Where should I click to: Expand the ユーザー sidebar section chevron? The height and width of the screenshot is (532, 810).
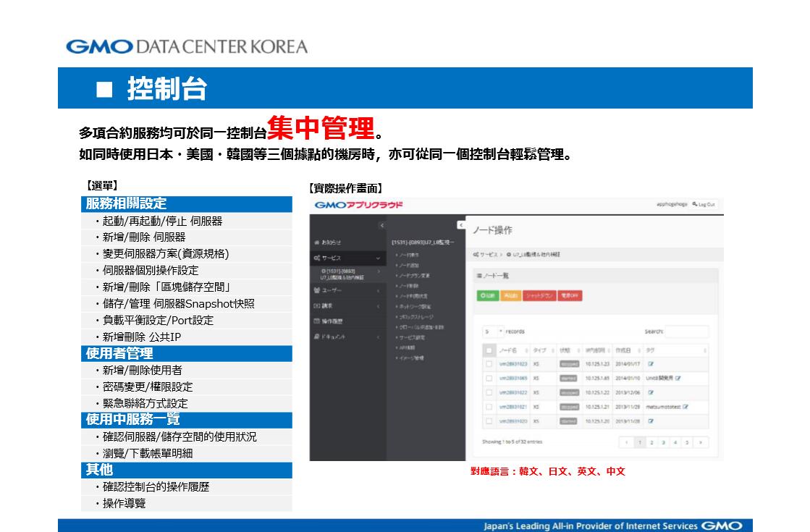(x=378, y=291)
